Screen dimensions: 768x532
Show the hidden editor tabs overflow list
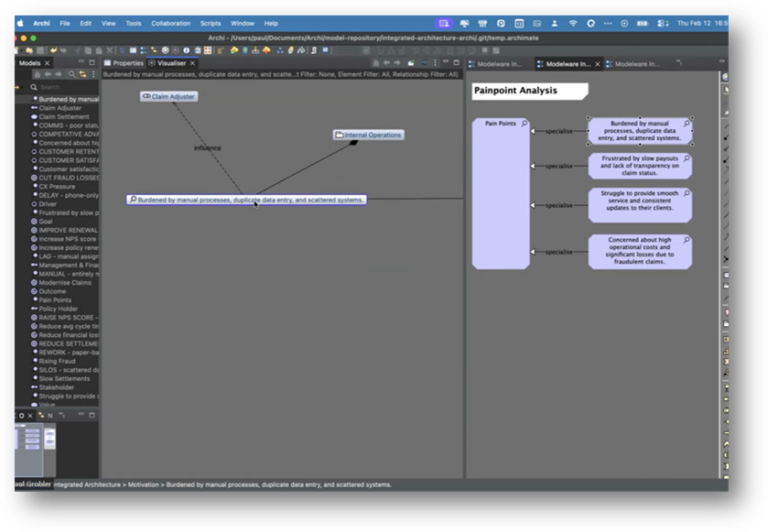click(x=679, y=63)
